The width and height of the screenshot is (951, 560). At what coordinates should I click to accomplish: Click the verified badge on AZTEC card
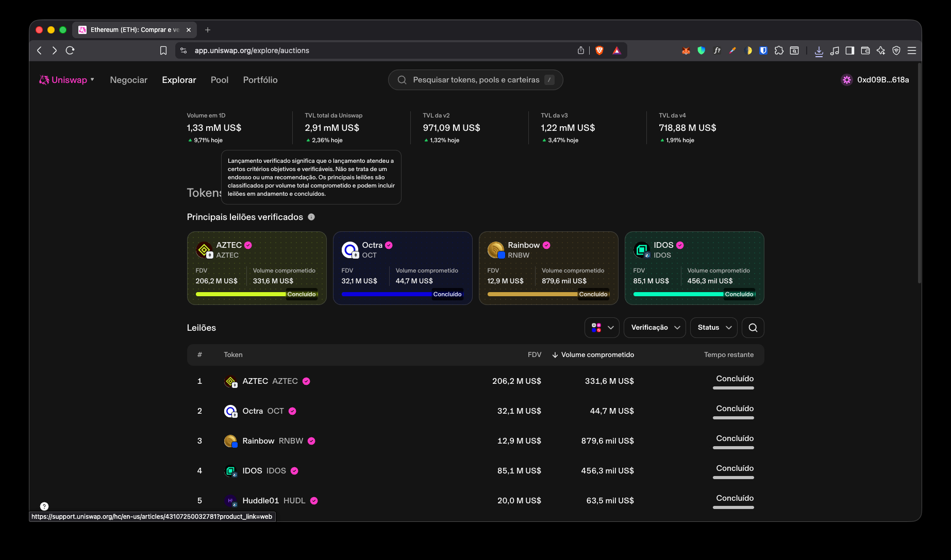tap(248, 245)
